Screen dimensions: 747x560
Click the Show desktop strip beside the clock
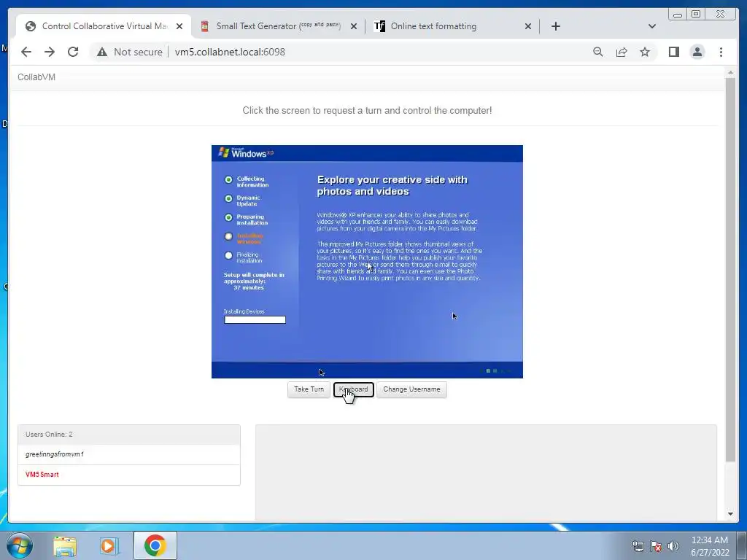point(742,545)
